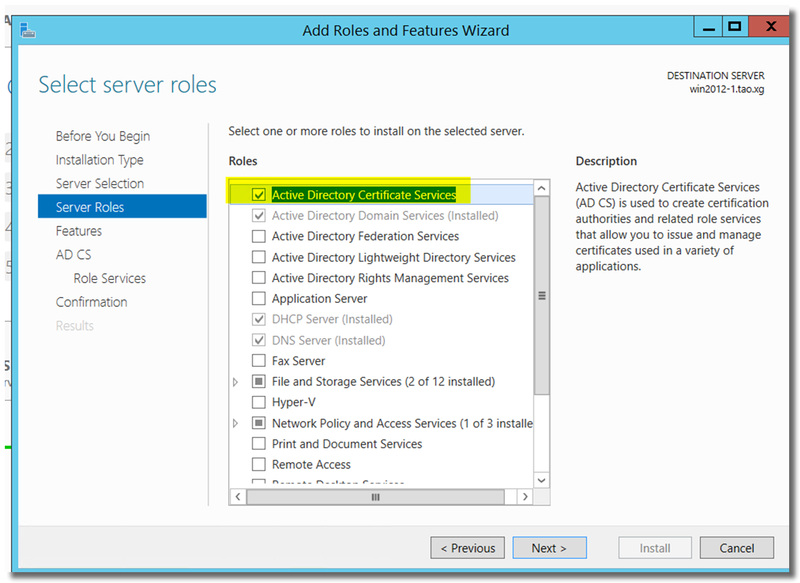Viewport: 800px width, 583px height.
Task: Enable Active Directory Lightweight Directory Services
Action: pyautogui.click(x=259, y=257)
